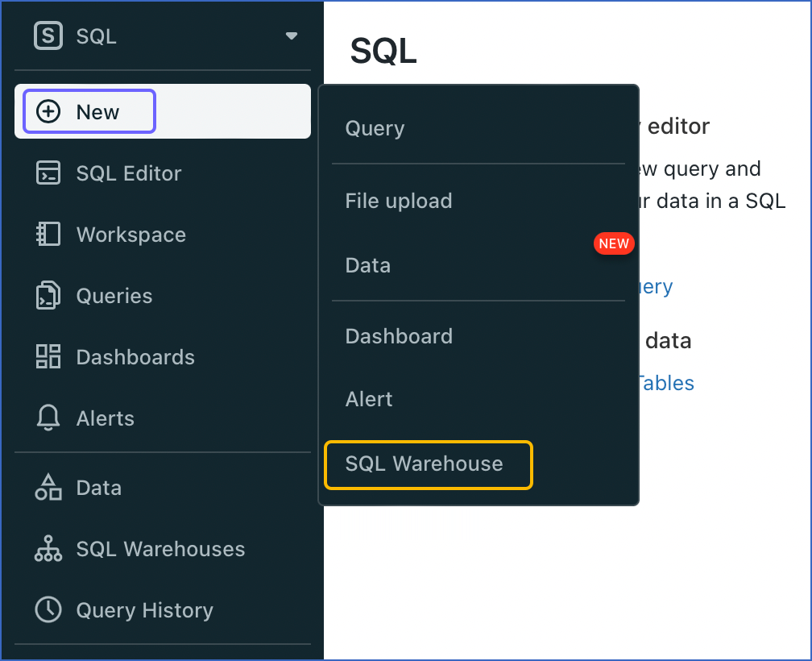
Task: Click the Queries file icon
Action: coord(48,296)
